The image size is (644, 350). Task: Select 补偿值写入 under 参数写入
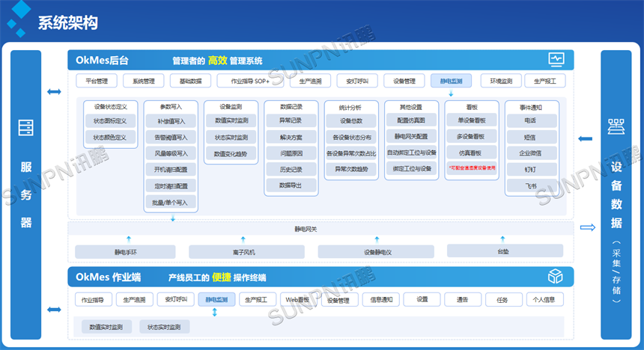click(171, 121)
